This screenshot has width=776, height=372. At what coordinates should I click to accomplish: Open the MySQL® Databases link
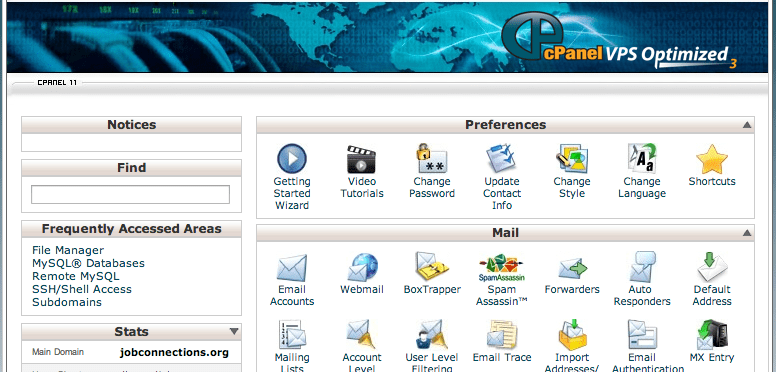click(88, 263)
